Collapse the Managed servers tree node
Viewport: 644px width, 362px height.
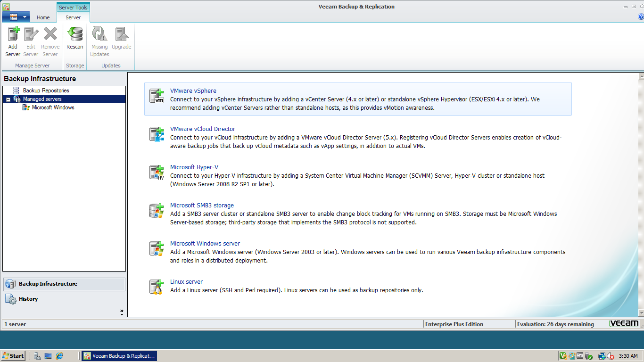click(x=8, y=99)
